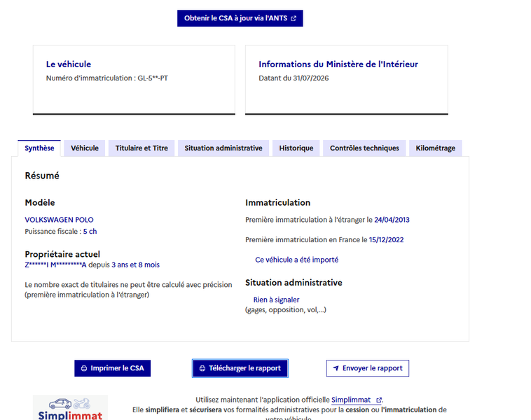Click the Situation administrative heading in Résumé
Image resolution: width=531 pixels, height=420 pixels.
click(294, 283)
